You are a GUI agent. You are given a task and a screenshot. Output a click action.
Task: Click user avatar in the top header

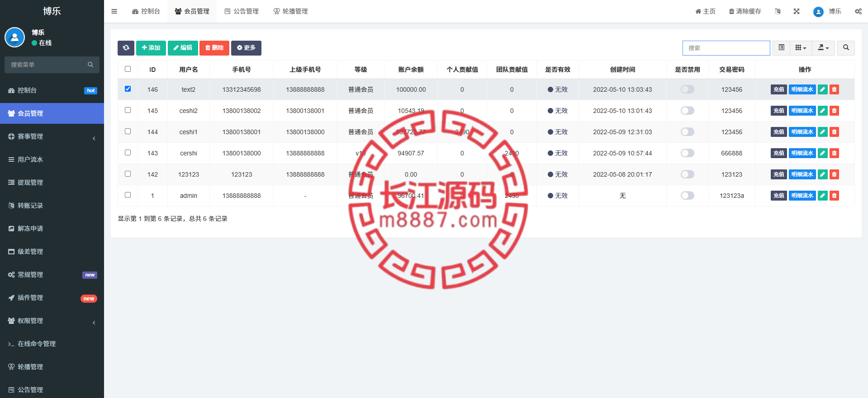tap(818, 12)
